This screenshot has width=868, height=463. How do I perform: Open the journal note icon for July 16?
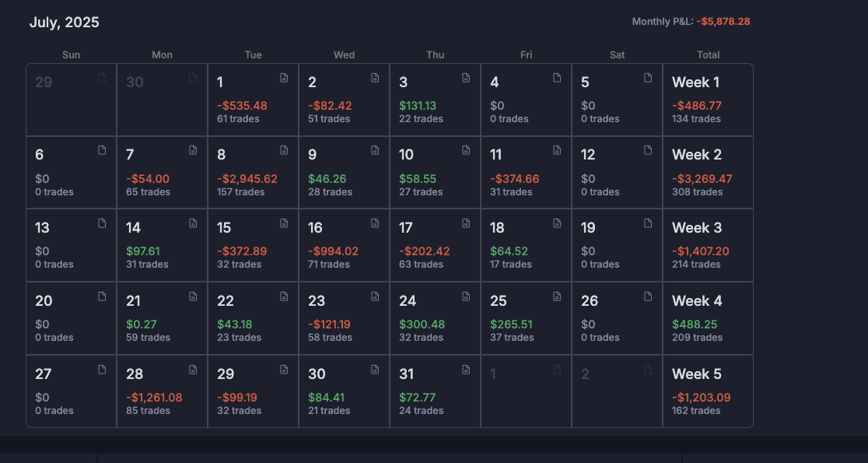tap(375, 223)
